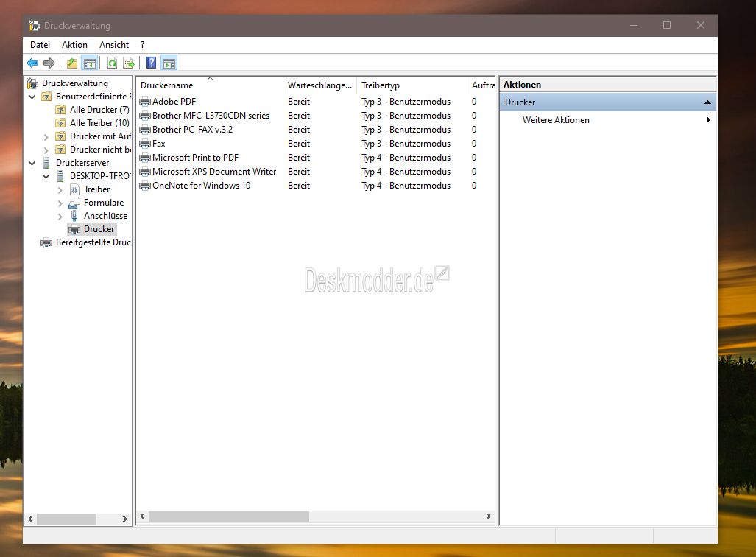Toggle the console tree pane toolbar button
756x557 pixels.
(x=89, y=63)
